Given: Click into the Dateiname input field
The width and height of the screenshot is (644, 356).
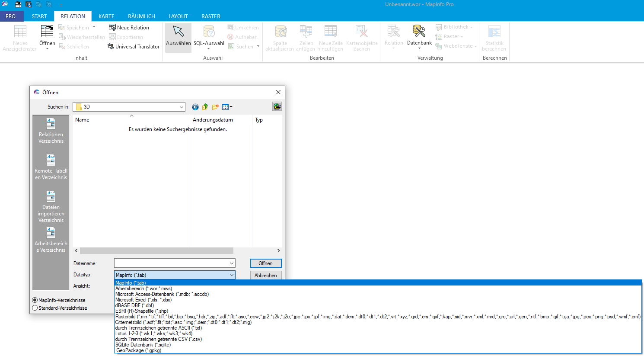Looking at the screenshot, I should (171, 263).
